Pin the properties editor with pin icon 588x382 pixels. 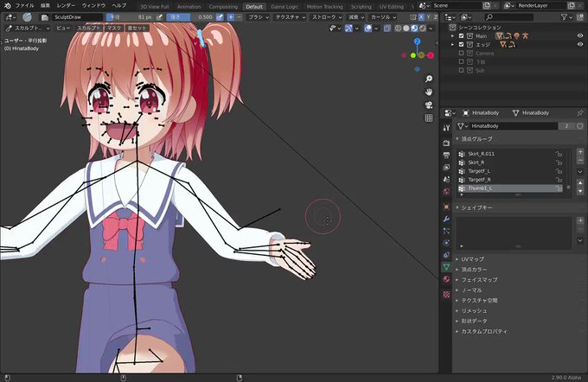click(x=580, y=113)
